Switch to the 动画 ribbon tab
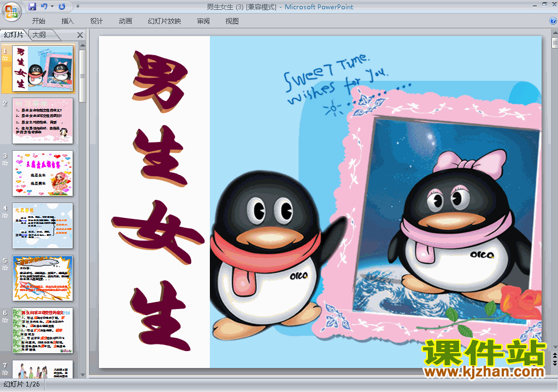The image size is (558, 392). (125, 21)
